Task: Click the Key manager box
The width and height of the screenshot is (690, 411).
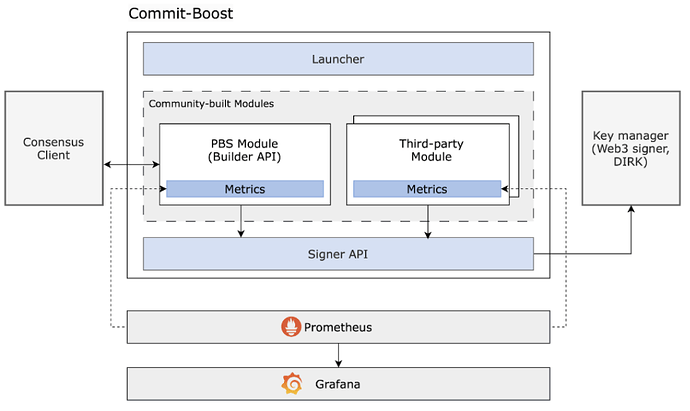Action: point(631,148)
